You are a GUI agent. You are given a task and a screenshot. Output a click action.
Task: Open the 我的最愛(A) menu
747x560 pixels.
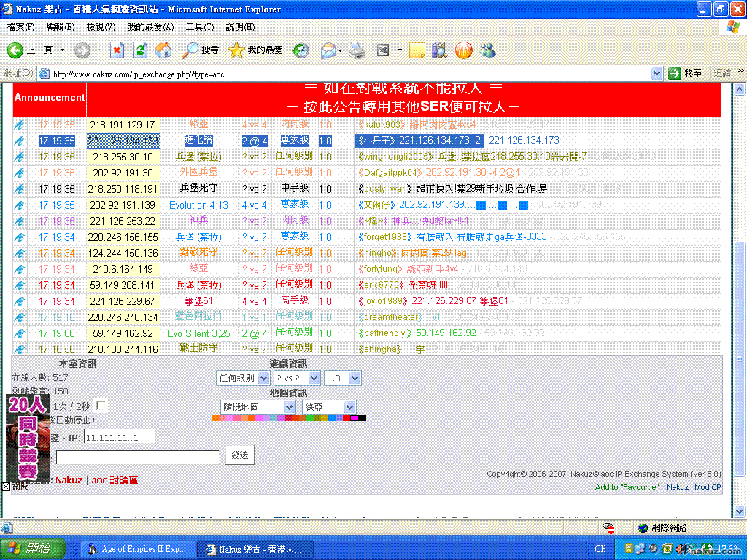(x=150, y=27)
